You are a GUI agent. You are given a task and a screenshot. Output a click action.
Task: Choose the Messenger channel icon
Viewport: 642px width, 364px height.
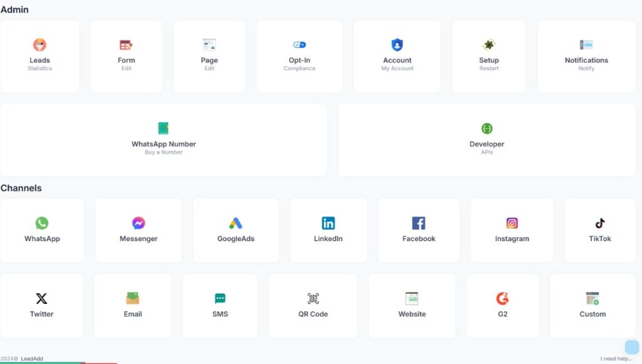point(139,223)
